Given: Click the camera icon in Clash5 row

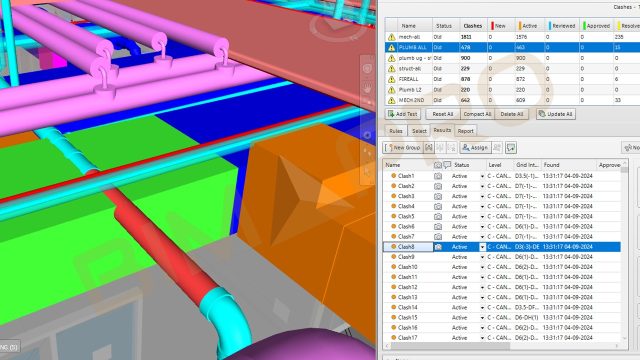Looking at the screenshot, I should coord(438,216).
